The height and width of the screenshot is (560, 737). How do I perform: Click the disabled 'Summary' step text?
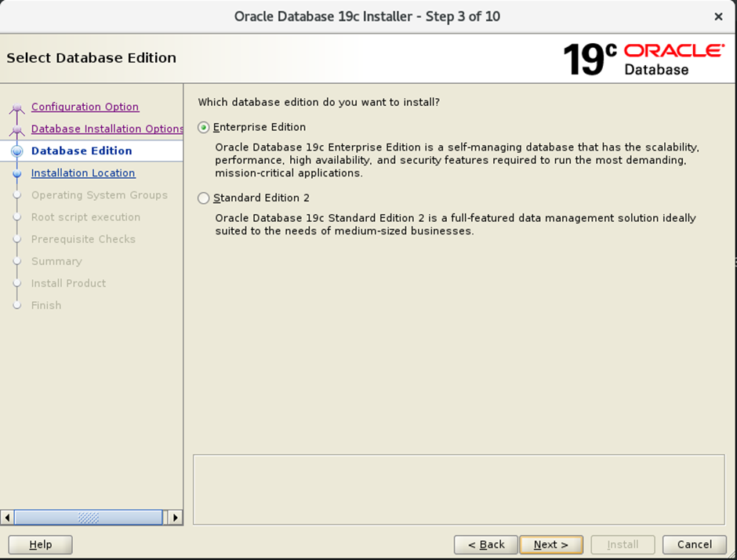[x=56, y=261]
